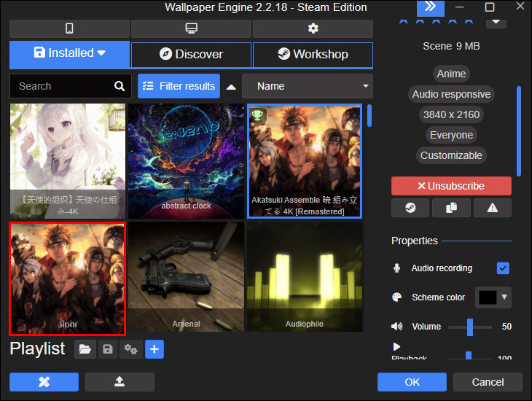The width and height of the screenshot is (532, 401).
Task: Click the wallpaper list scrollbar
Action: (x=369, y=115)
